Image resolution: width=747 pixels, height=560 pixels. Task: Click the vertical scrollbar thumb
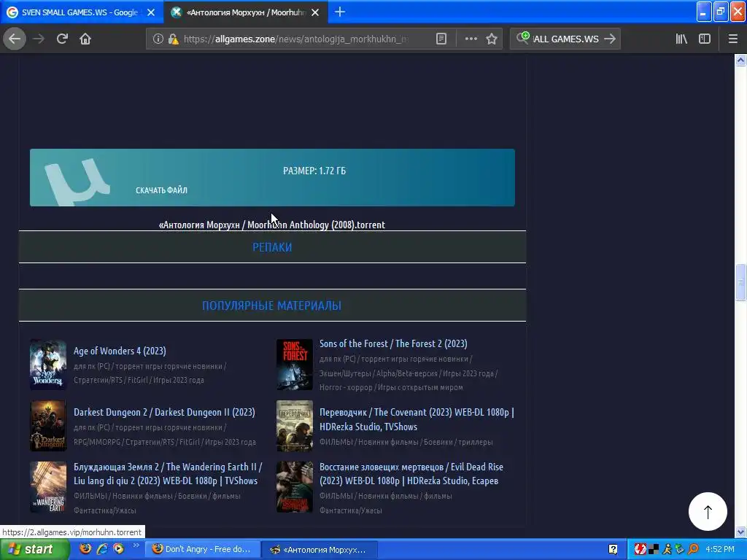click(x=740, y=282)
